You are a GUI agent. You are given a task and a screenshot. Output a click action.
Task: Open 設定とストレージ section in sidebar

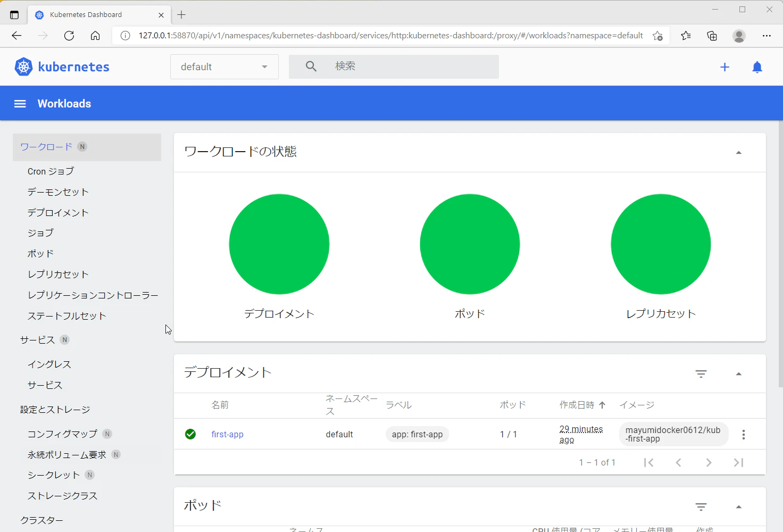pos(55,410)
